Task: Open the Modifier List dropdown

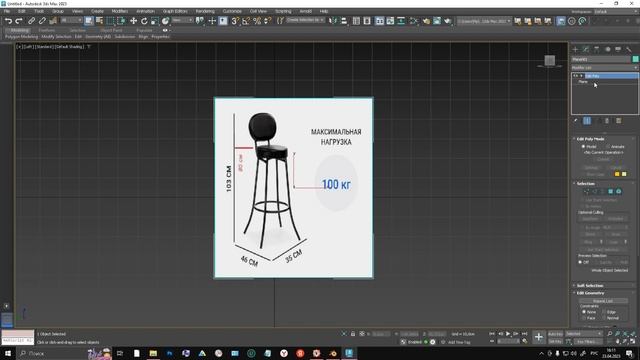Action: click(x=604, y=67)
